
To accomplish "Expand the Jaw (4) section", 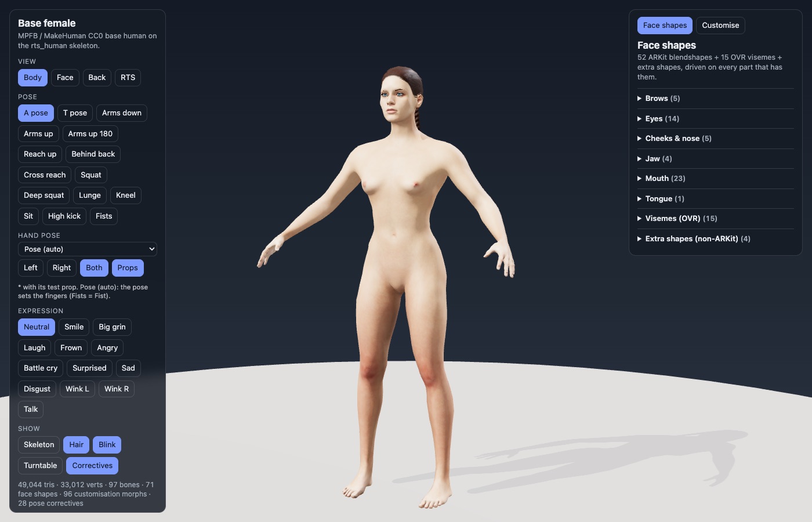I will 716,159.
